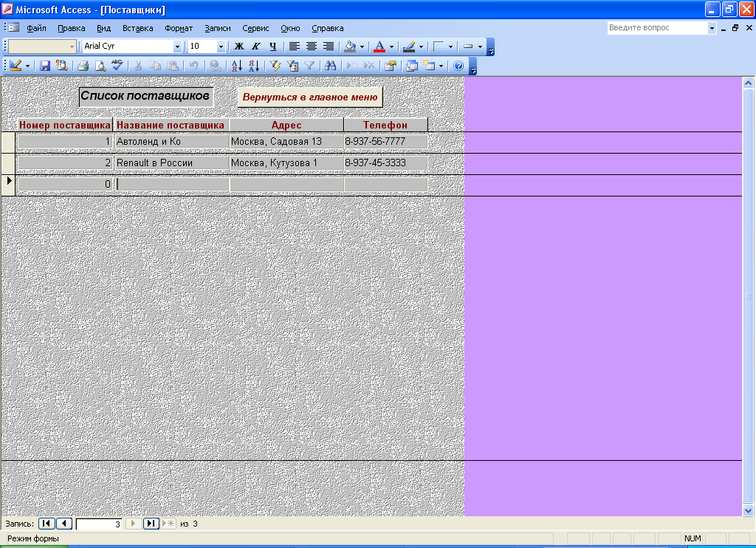Screen dimensions: 756x548
Task: Click the Автоленд и Ко name field
Action: tap(171, 141)
